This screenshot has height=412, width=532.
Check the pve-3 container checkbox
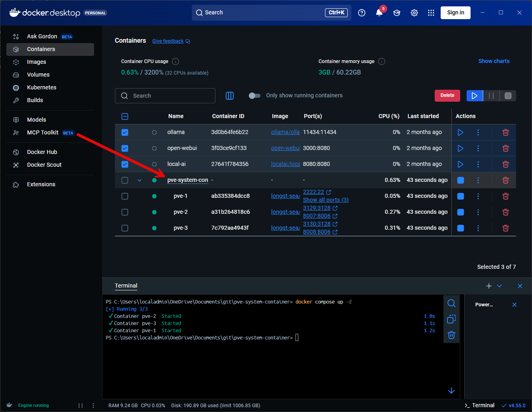pos(125,228)
